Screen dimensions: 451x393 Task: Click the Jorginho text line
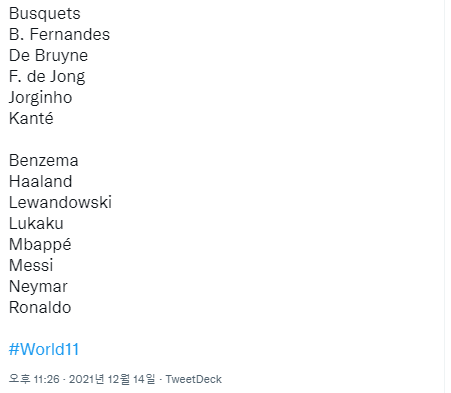40,97
